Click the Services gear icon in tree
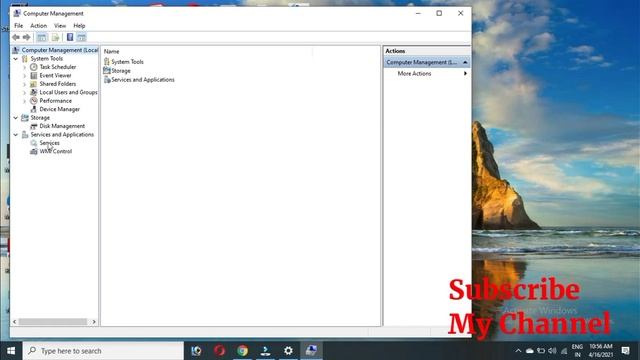The height and width of the screenshot is (360, 640). point(34,143)
